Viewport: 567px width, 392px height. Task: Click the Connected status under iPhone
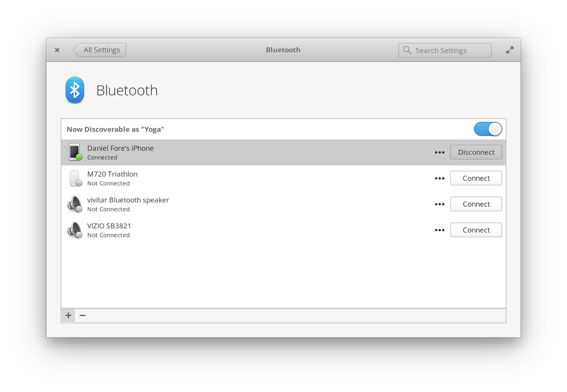(x=102, y=158)
